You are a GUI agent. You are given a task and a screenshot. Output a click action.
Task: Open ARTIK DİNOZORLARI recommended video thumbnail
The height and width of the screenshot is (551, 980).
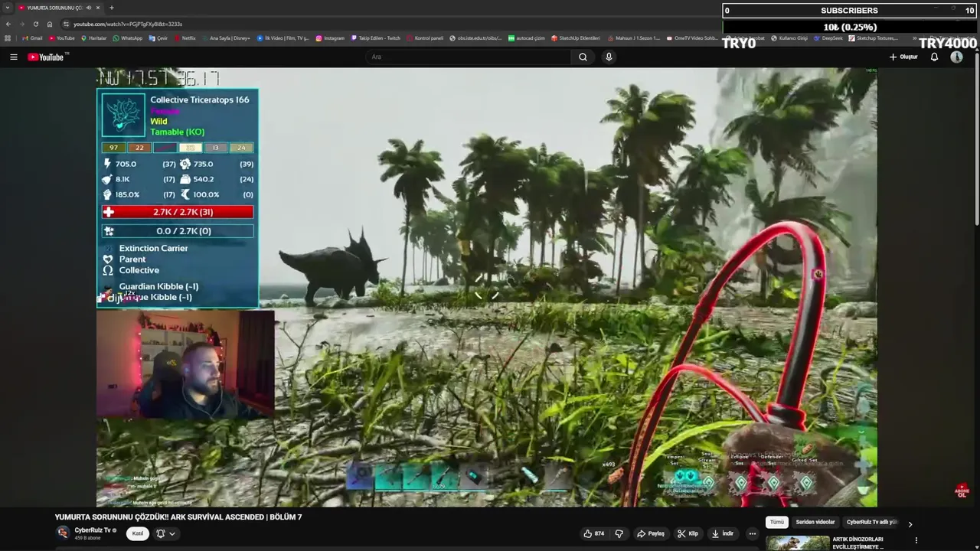pyautogui.click(x=797, y=543)
